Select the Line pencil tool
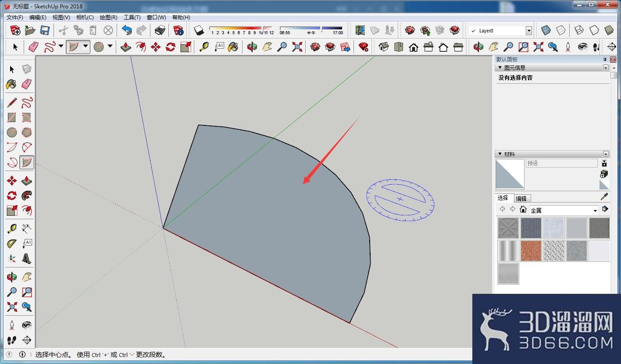The image size is (621, 364). click(12, 103)
